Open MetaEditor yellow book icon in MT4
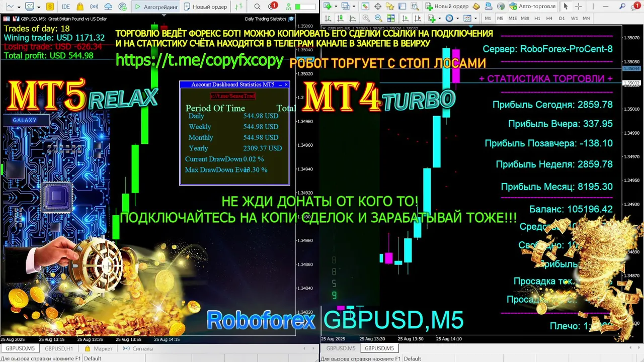Image resolution: width=644 pixels, height=362 pixels. click(476, 7)
